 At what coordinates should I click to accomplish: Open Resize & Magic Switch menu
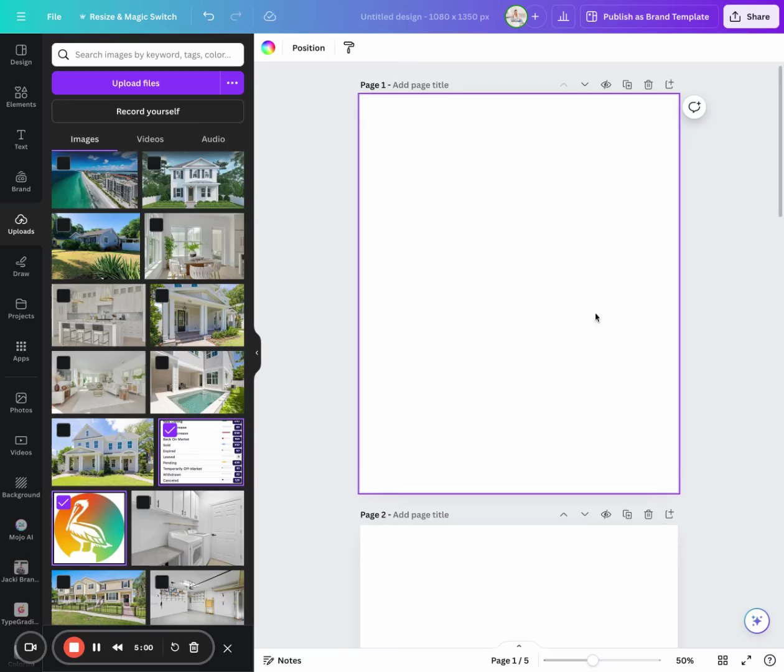pyautogui.click(x=128, y=17)
